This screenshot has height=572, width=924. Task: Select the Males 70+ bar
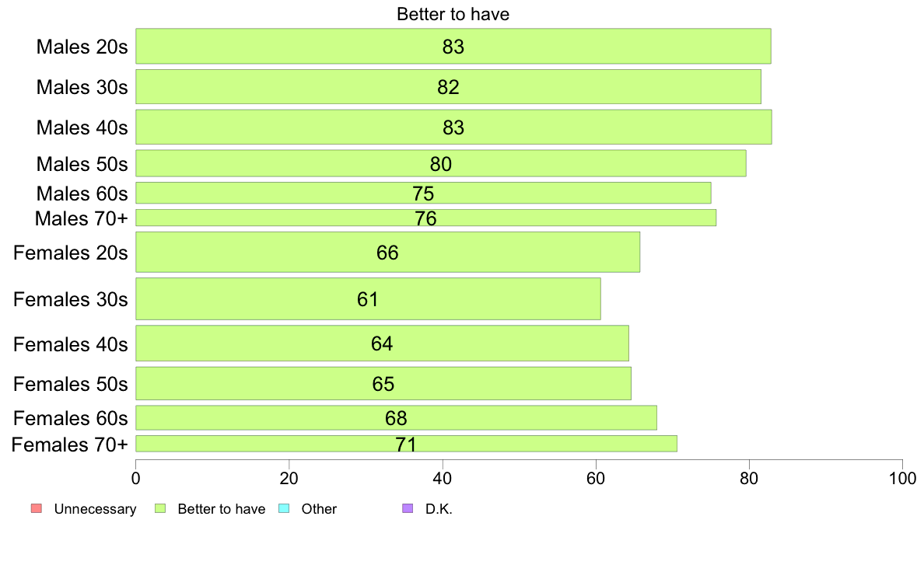(426, 218)
